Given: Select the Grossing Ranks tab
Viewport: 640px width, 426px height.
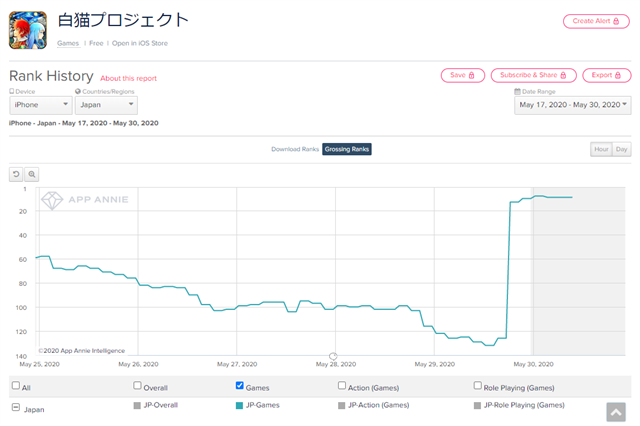Looking at the screenshot, I should pos(347,149).
